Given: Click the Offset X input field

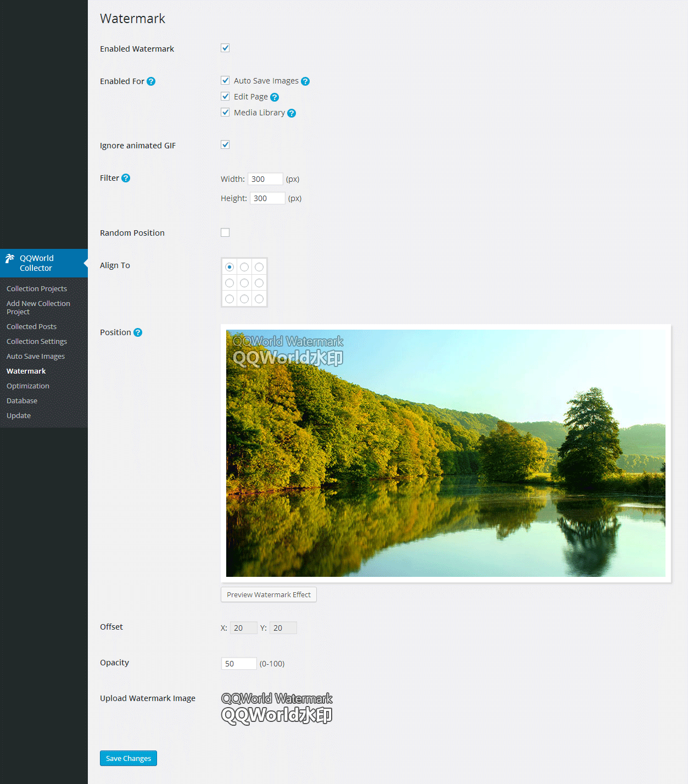Looking at the screenshot, I should click(243, 628).
